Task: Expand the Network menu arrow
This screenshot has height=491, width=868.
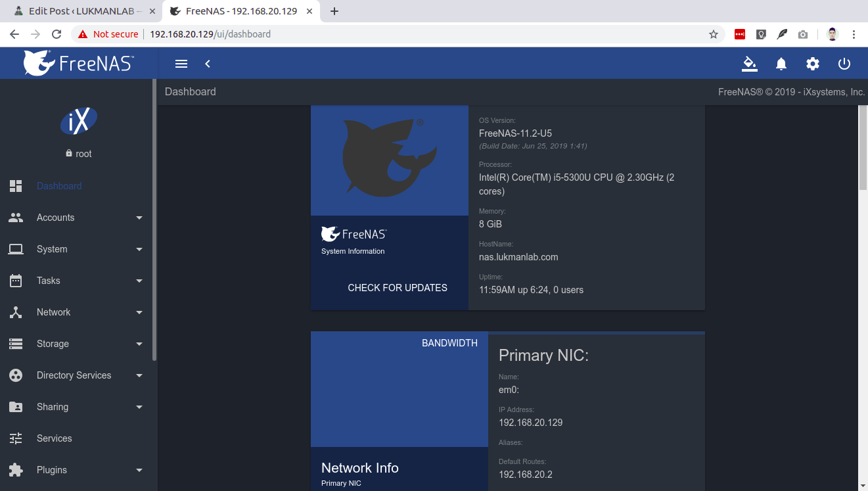Action: point(139,312)
